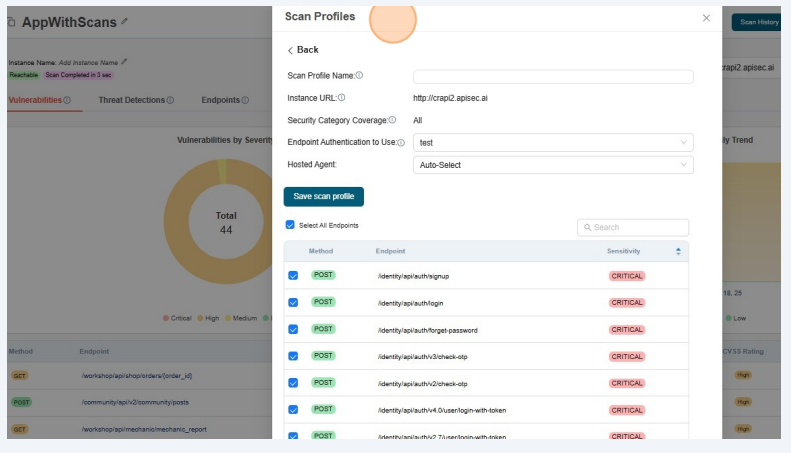This screenshot has height=453, width=791.
Task: Click the Scan Profile Name text field
Action: pos(553,76)
